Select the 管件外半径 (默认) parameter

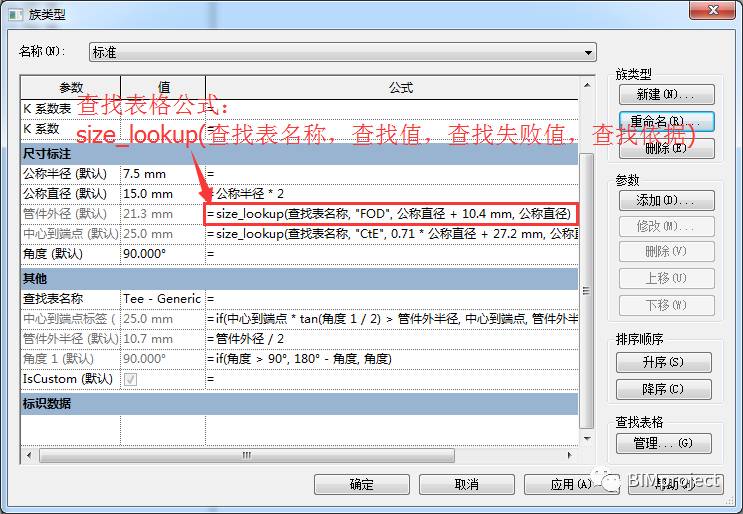click(x=71, y=339)
